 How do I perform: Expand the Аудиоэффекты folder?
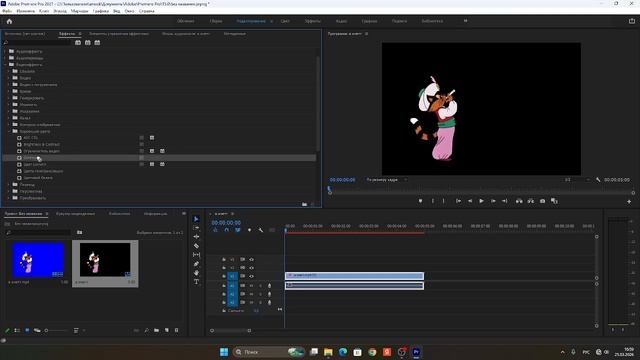pos(6,51)
